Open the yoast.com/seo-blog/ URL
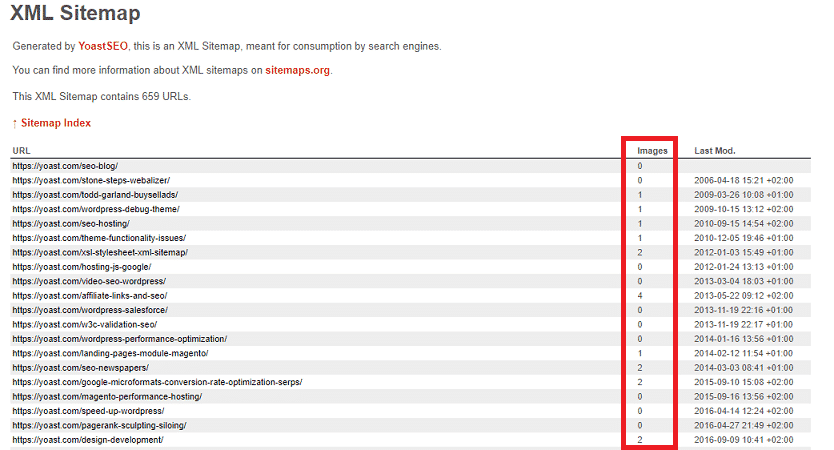 point(65,166)
